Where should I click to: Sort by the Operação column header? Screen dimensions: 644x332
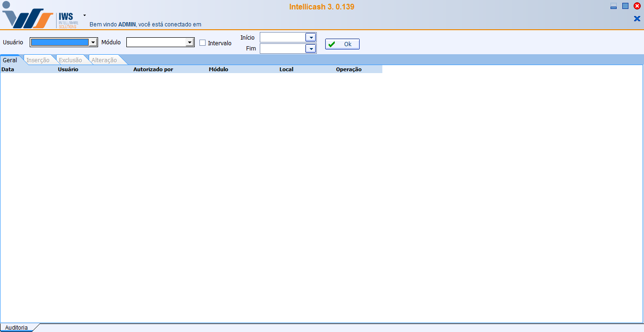point(359,69)
